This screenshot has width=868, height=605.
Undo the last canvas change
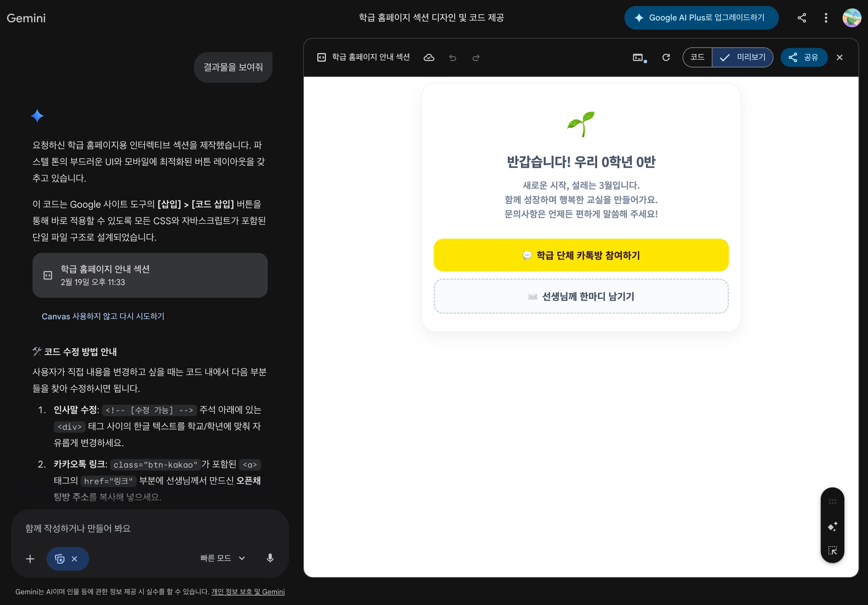[x=453, y=58]
